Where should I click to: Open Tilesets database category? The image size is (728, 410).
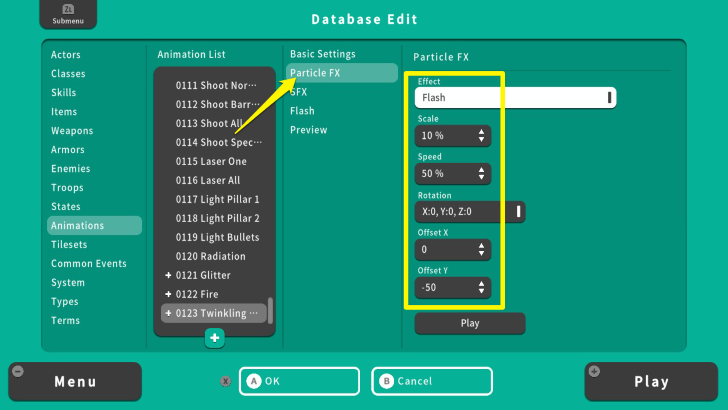click(94, 245)
